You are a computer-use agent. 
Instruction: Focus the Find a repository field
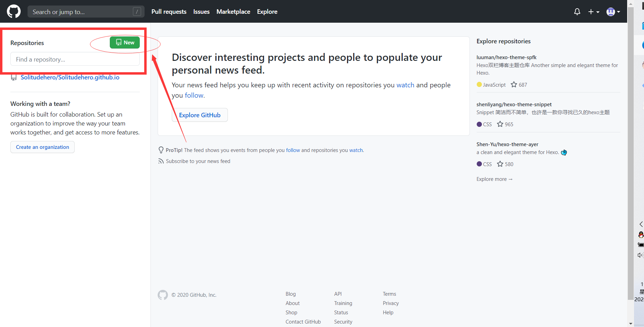(75, 59)
